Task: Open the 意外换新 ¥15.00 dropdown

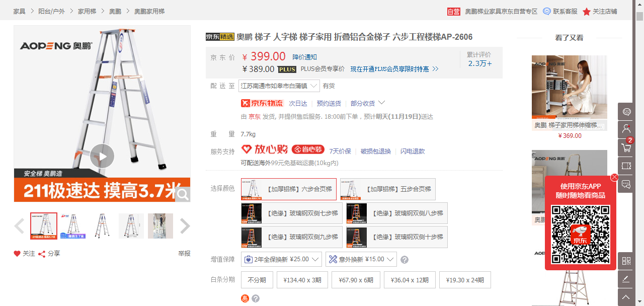Action: point(361,259)
